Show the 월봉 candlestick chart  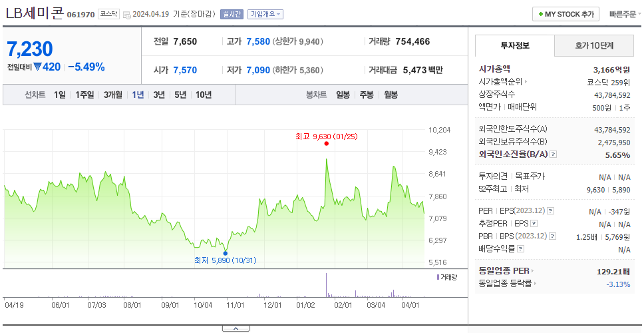tap(391, 95)
